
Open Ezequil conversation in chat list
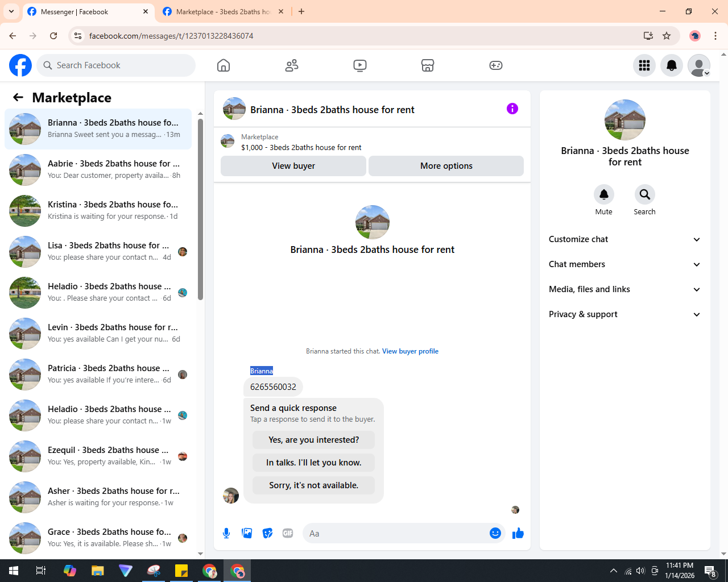point(98,456)
